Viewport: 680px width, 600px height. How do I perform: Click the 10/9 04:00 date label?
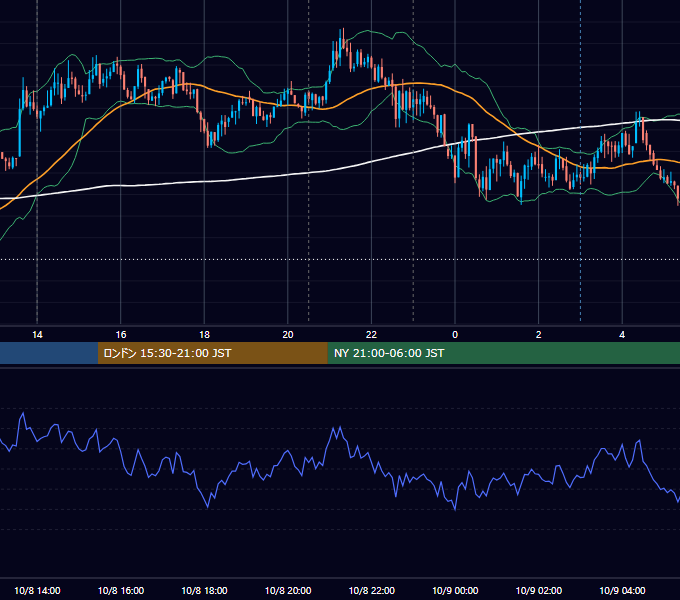point(622,590)
